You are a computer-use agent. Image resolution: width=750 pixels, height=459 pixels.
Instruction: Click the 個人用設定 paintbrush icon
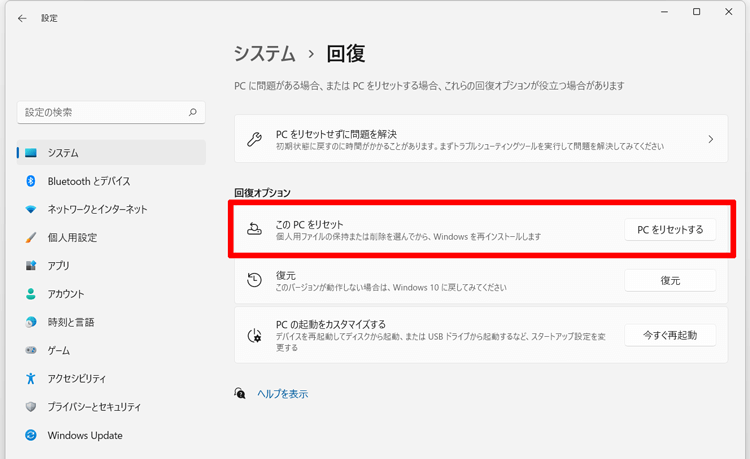pyautogui.click(x=31, y=238)
